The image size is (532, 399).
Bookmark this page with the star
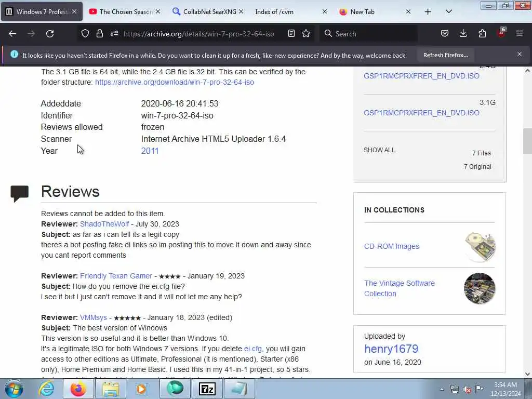tap(306, 33)
